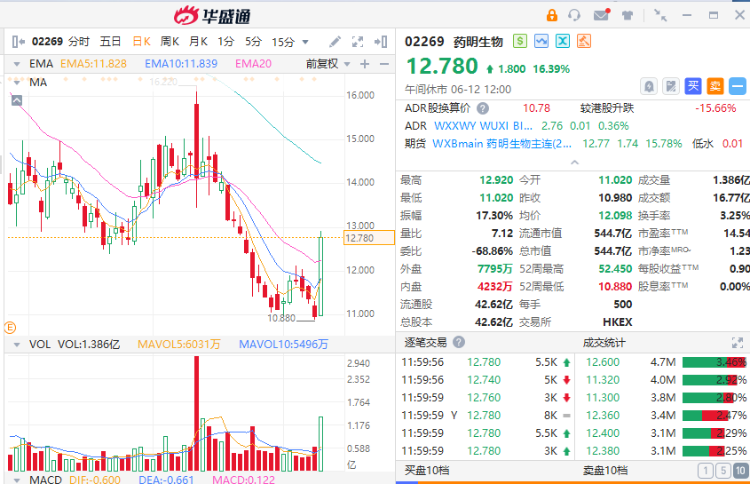750x484 pixels.
Task: Click the shrink window arrows icon
Action: coord(660,15)
